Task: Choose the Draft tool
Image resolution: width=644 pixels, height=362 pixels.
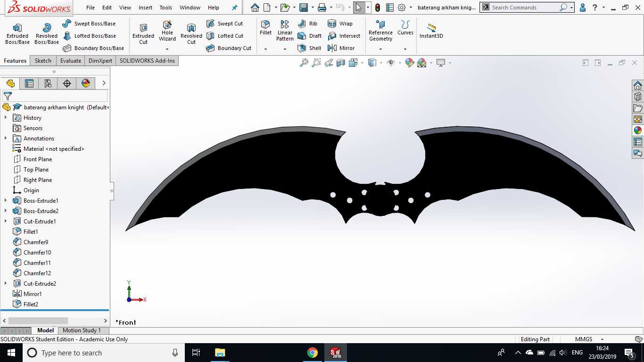Action: point(310,36)
